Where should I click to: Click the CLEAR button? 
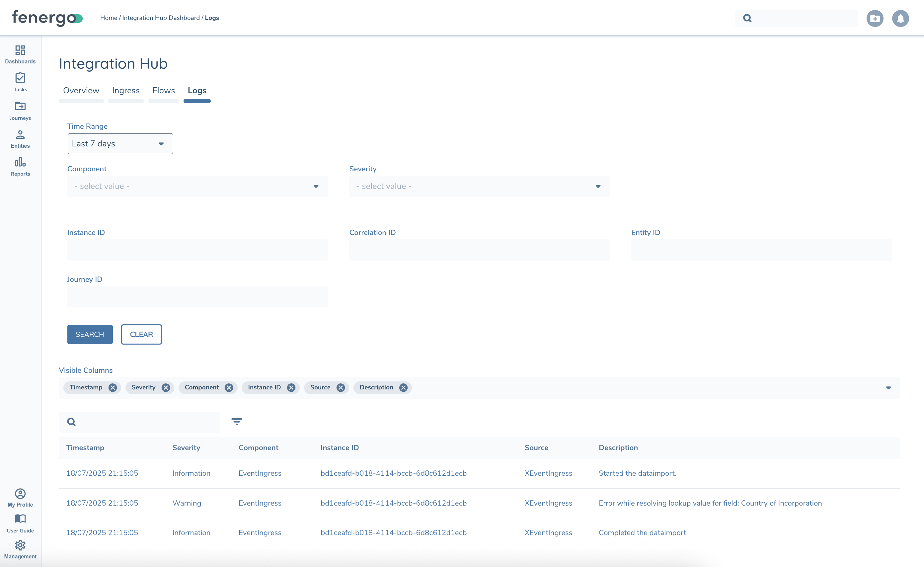tap(141, 334)
